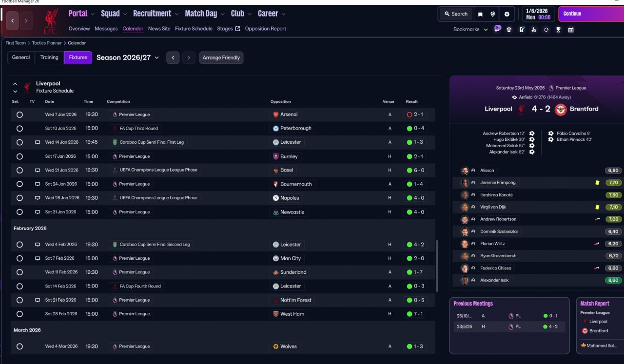Click the circular arrows transfer icon
Image resolution: width=624 pixels, height=364 pixels.
(546, 30)
